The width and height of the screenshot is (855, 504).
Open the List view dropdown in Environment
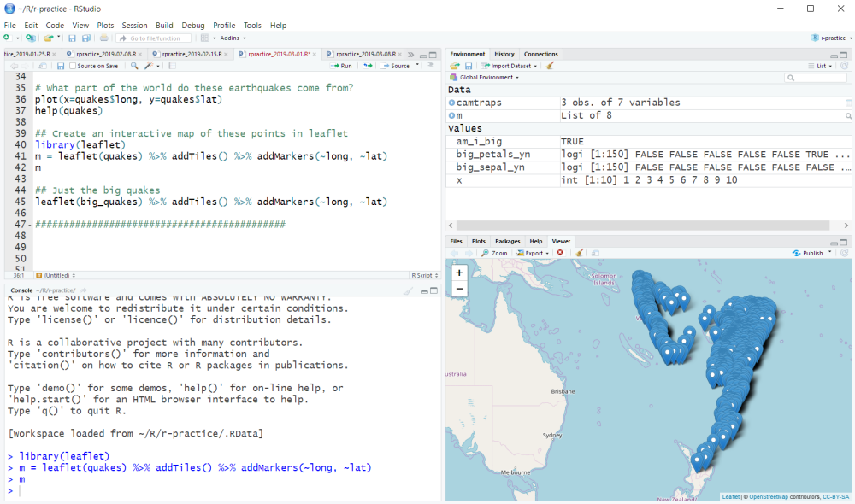(820, 66)
